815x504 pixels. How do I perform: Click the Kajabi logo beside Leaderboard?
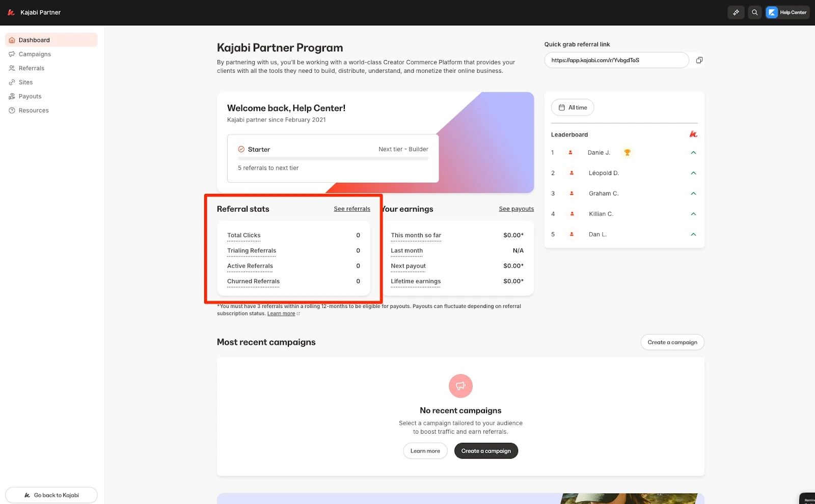(693, 134)
